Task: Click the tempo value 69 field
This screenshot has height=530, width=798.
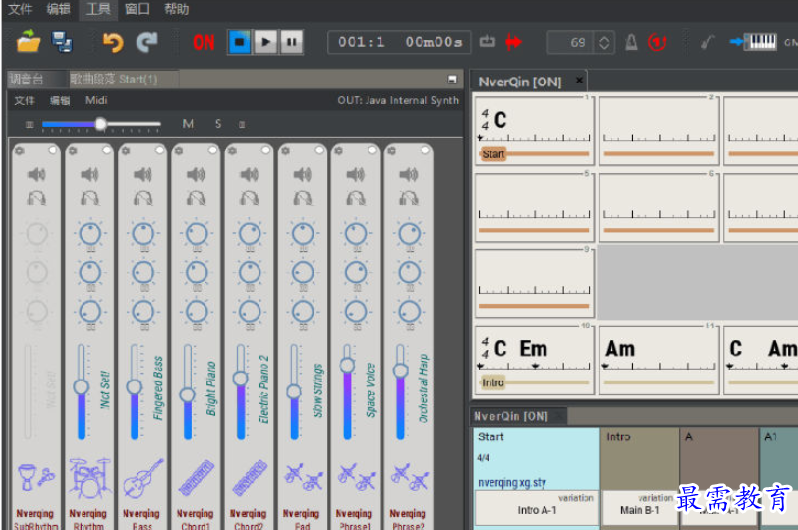Action: coord(569,42)
